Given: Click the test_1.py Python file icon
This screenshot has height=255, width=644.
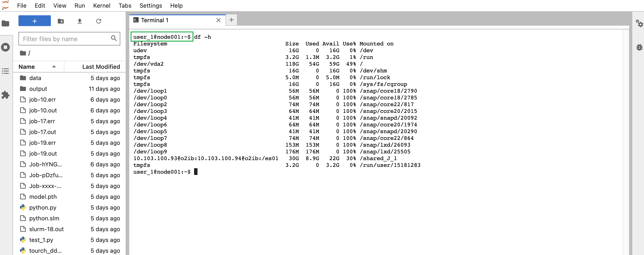Looking at the screenshot, I should (23, 240).
